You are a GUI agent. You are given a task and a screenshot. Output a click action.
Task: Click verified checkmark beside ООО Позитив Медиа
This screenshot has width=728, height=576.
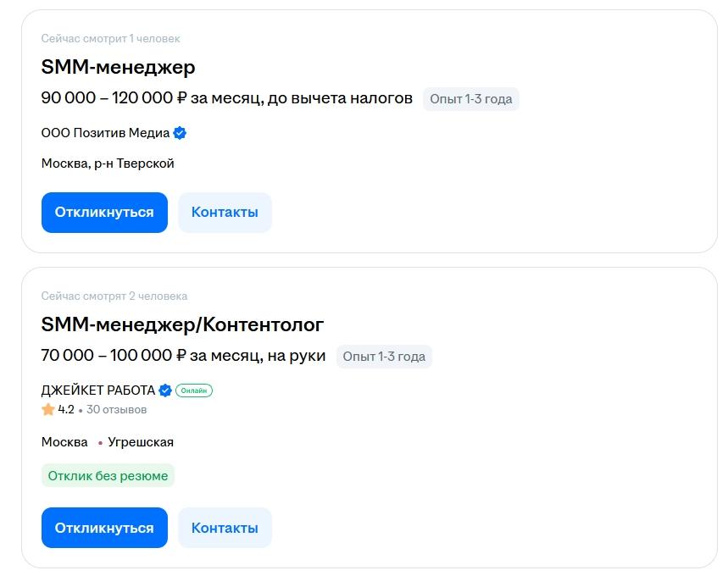pos(180,133)
